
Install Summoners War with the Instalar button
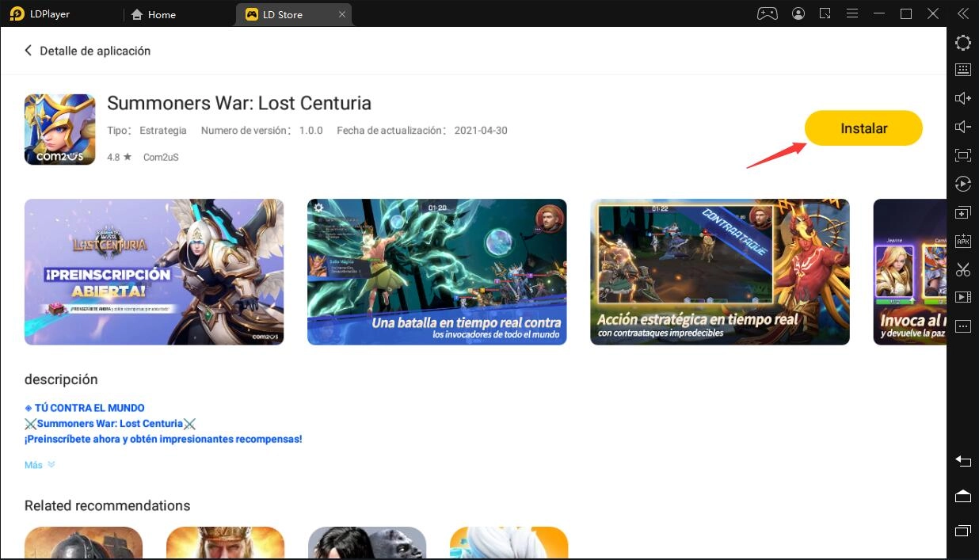(x=863, y=128)
